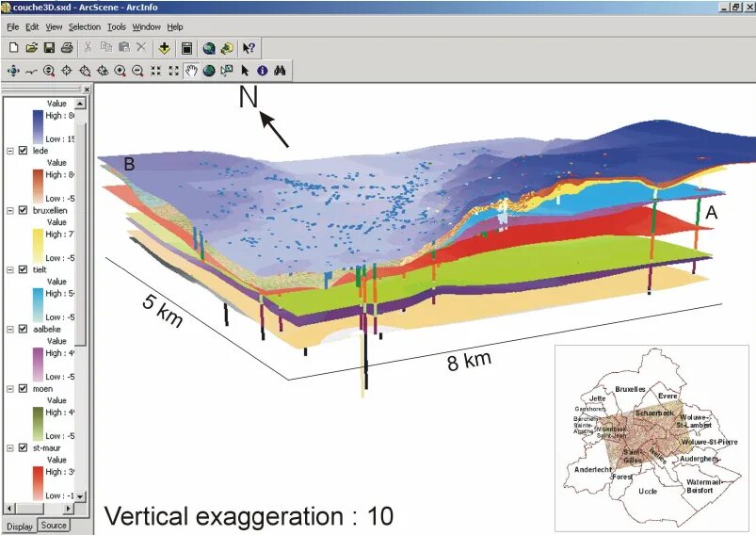Open the Help menu
Viewport: 756px width, 535px height.
(175, 27)
